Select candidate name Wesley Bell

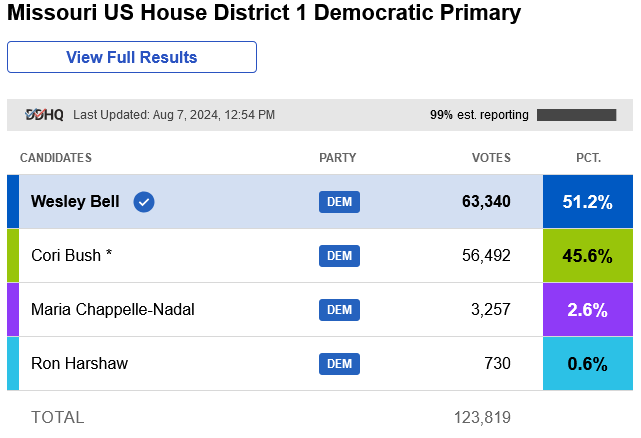click(x=75, y=202)
